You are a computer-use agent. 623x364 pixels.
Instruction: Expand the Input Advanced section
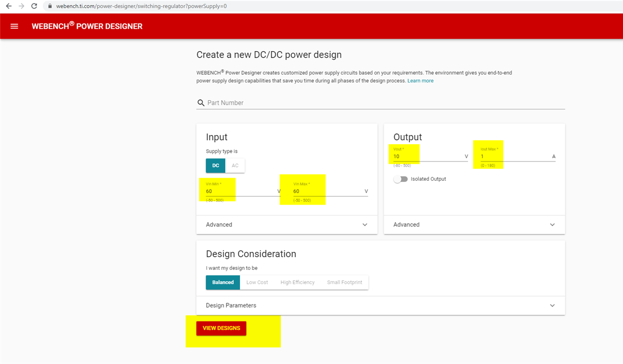(x=287, y=225)
